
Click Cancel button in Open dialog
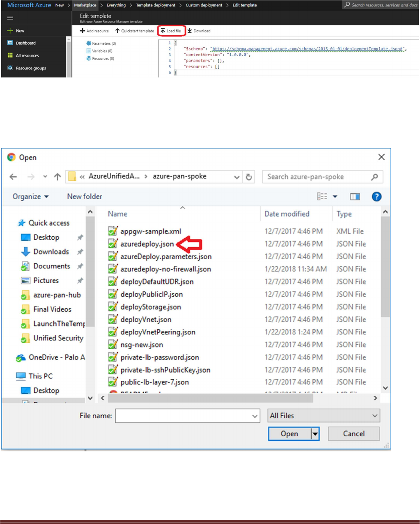pyautogui.click(x=353, y=434)
